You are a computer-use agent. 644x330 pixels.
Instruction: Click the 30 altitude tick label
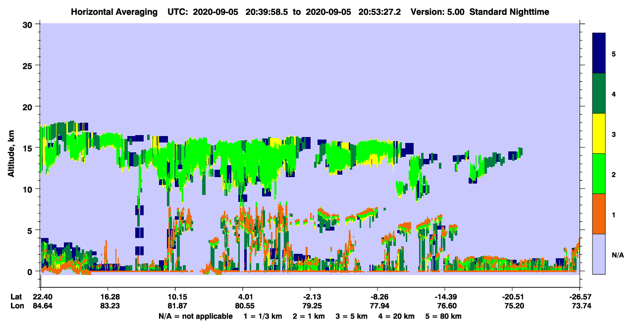[x=29, y=24]
